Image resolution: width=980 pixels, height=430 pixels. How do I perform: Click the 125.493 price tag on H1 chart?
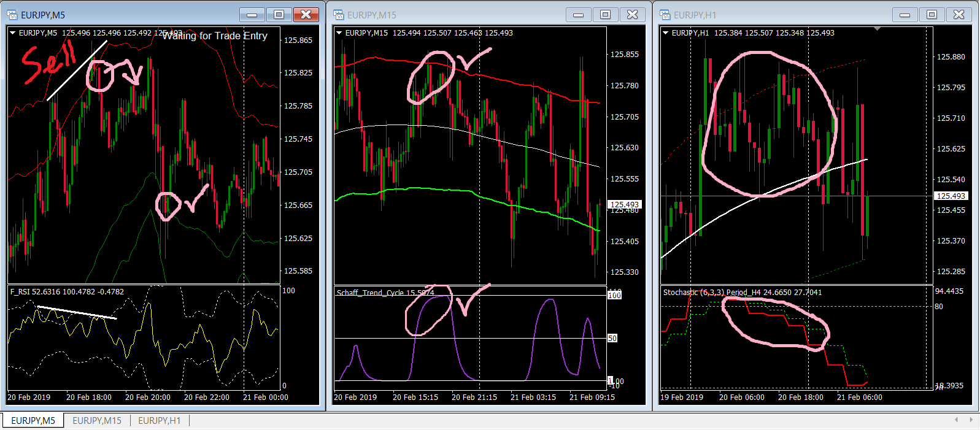(951, 196)
